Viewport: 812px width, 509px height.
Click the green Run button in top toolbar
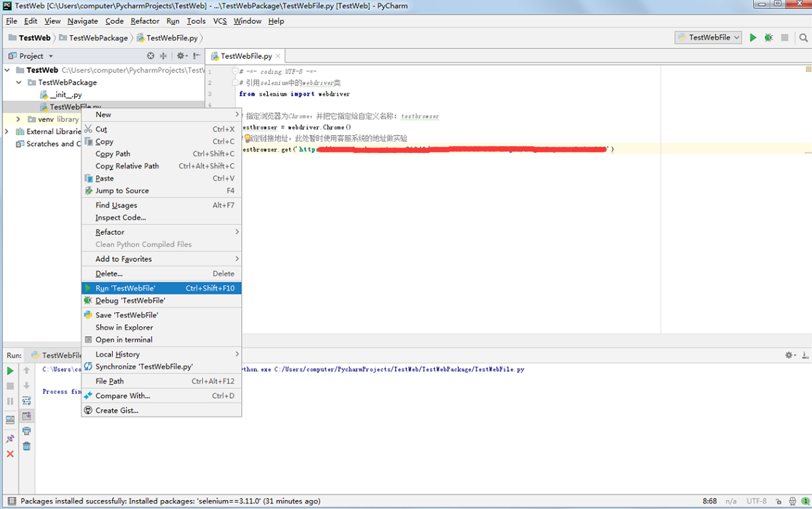coord(753,37)
